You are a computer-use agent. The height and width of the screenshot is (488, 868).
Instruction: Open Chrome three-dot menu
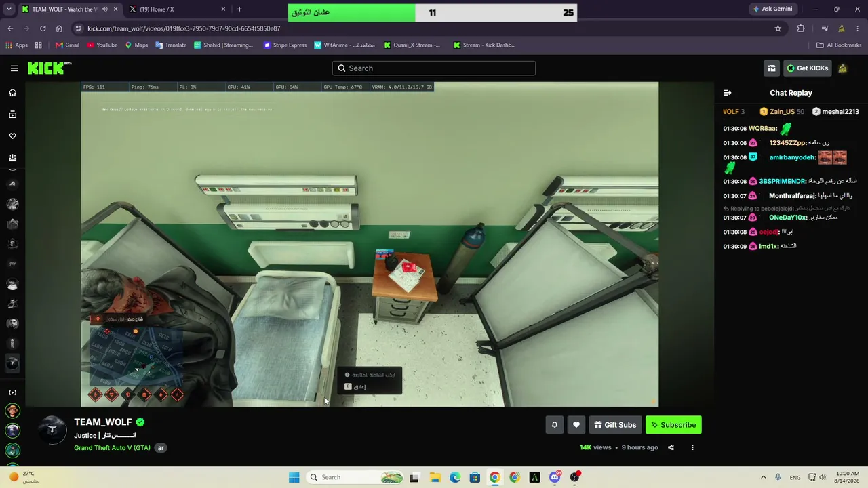[858, 28]
